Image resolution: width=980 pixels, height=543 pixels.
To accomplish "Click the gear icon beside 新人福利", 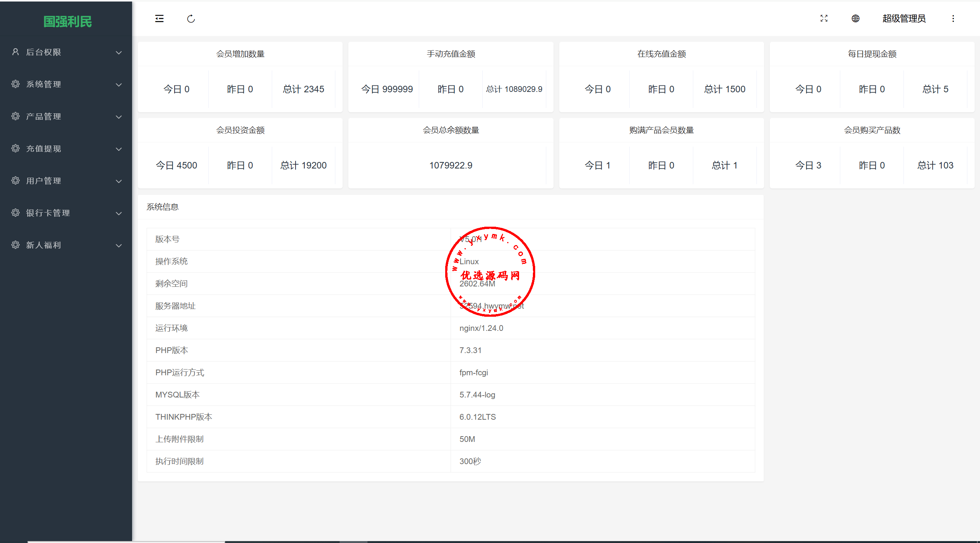I will pyautogui.click(x=15, y=245).
